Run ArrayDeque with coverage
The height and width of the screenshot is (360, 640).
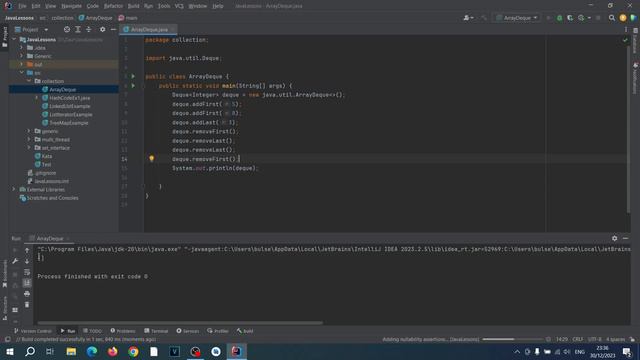pos(570,18)
